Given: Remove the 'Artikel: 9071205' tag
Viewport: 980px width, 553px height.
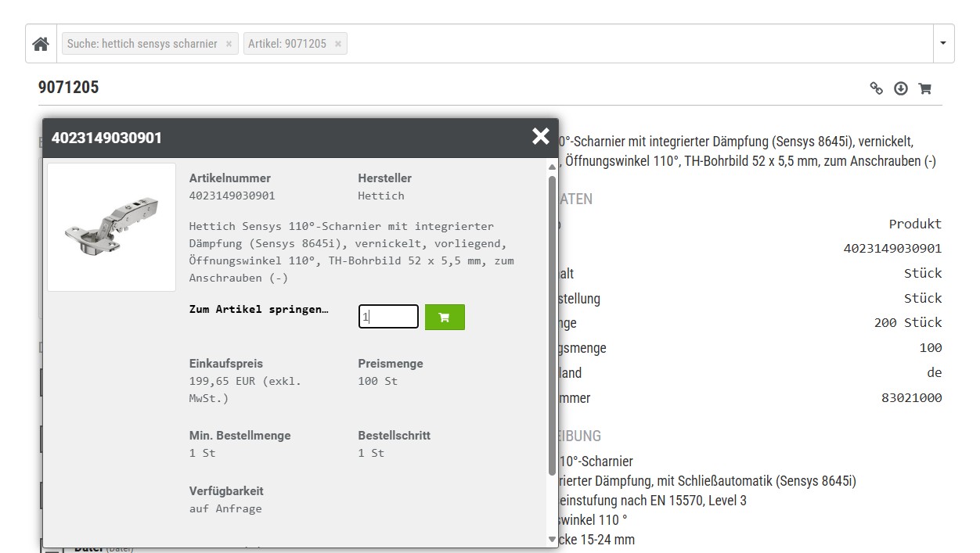Looking at the screenshot, I should [x=337, y=44].
